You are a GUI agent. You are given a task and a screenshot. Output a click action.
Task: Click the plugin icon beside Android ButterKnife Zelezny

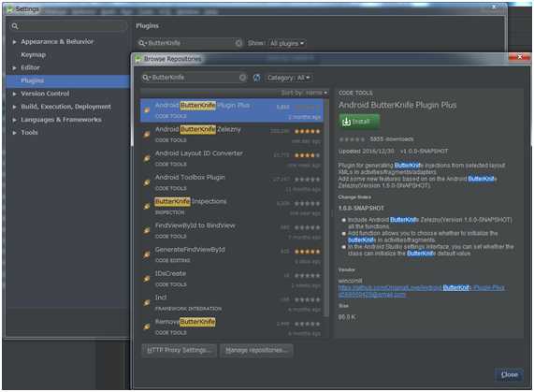(x=147, y=134)
